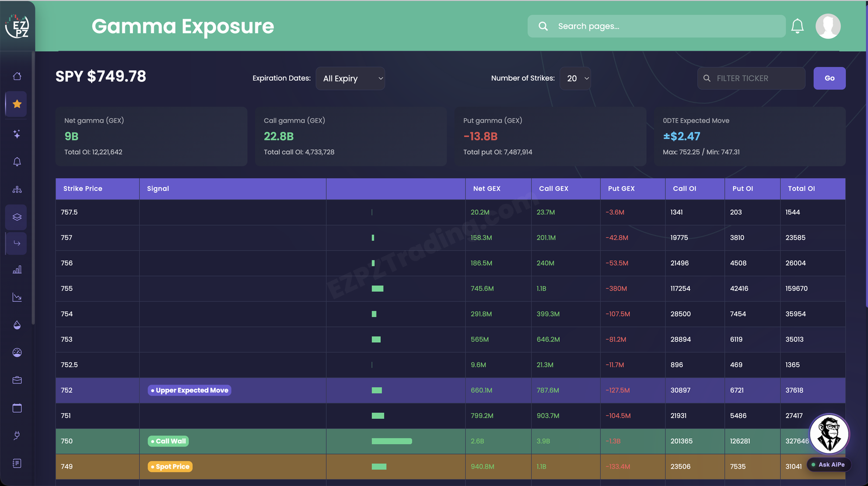Click the Net gamma (GEX) 9B card
Image resolution: width=868 pixels, height=486 pixels.
pyautogui.click(x=151, y=136)
